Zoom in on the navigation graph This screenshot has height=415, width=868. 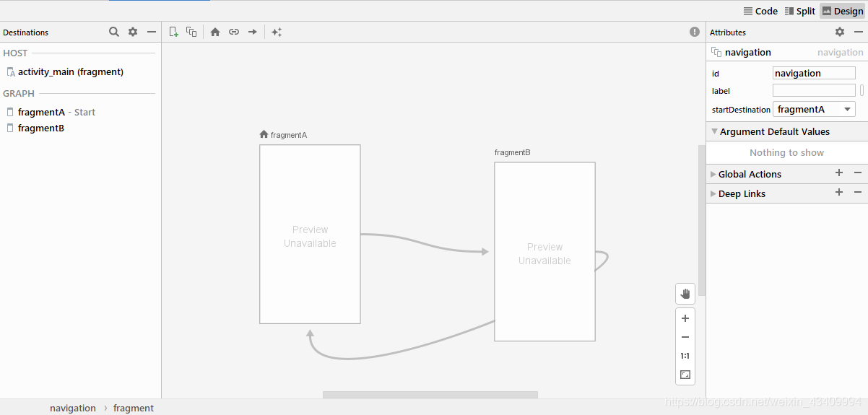(685, 318)
